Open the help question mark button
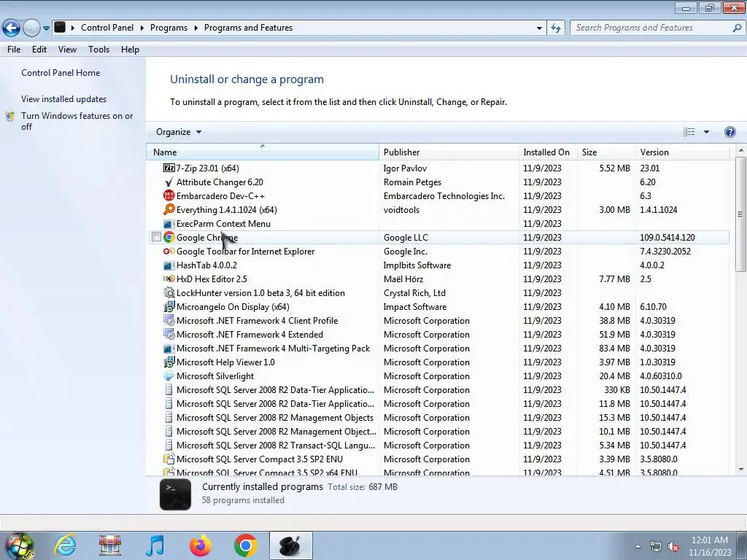This screenshot has width=747, height=560. [729, 132]
